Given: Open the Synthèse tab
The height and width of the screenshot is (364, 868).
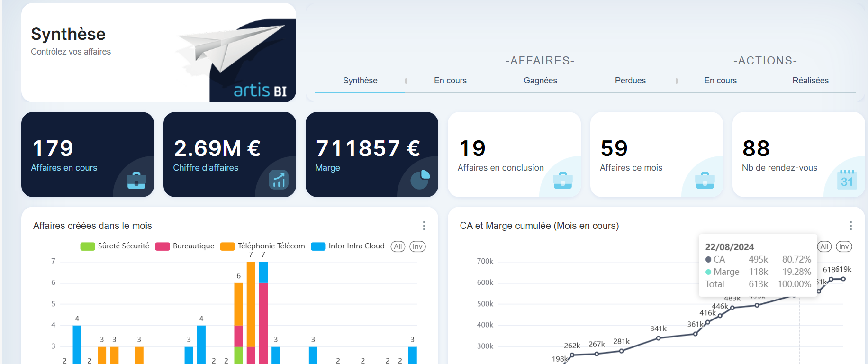Looking at the screenshot, I should click(360, 81).
